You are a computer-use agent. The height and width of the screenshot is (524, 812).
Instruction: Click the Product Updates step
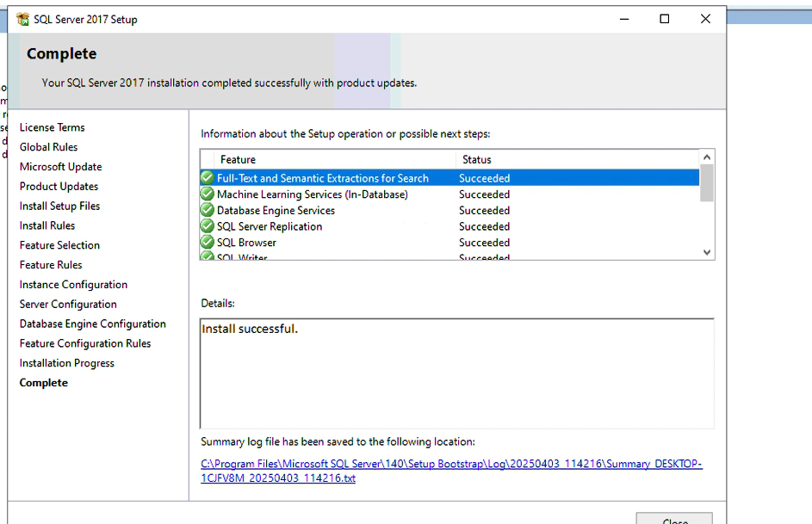point(59,186)
